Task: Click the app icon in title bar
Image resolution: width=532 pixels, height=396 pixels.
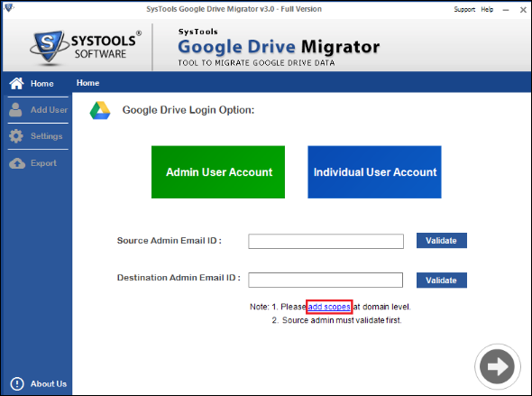Action: (x=8, y=8)
